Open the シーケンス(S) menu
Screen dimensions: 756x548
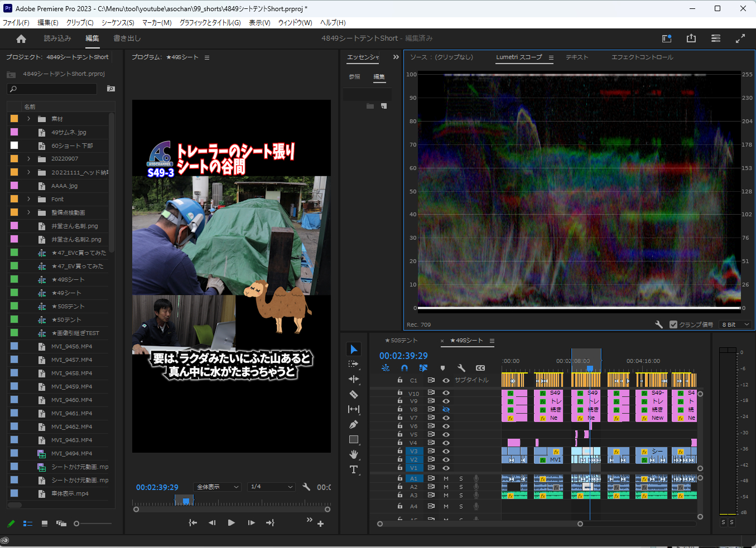click(x=118, y=22)
